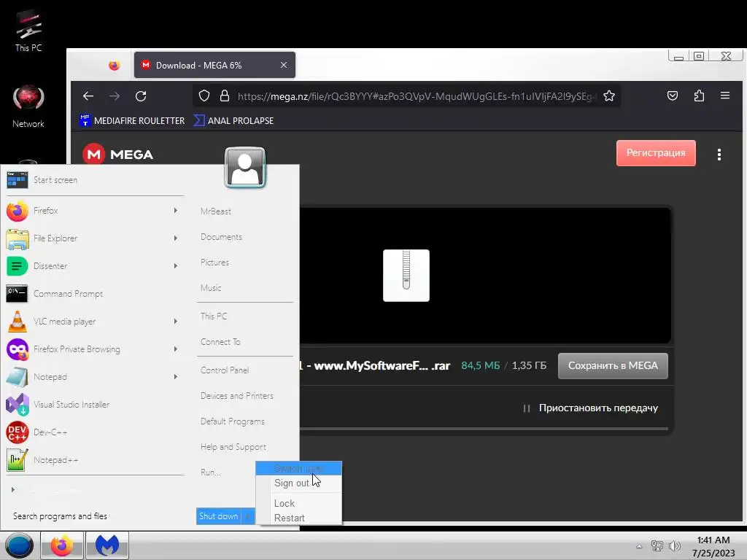This screenshot has height=560, width=747.
Task: Open Pocket save icon
Action: coord(672,96)
